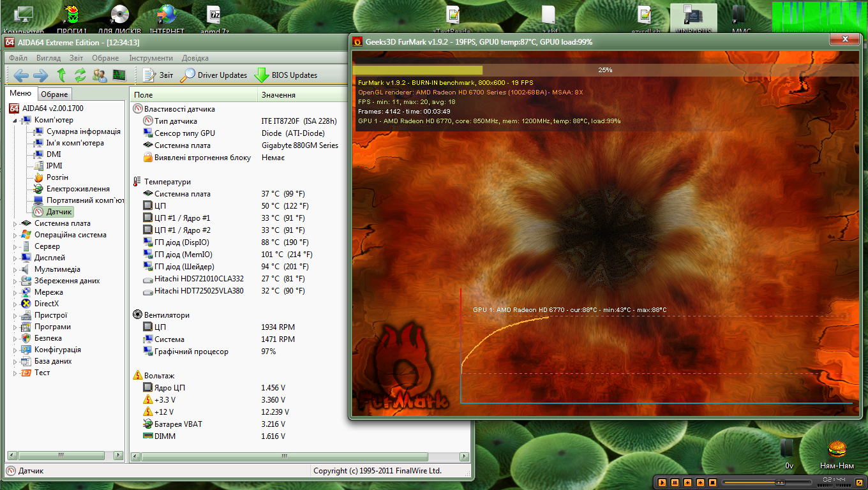Screen dimensions: 868x490
Task: Click the Збереження даних tree icon
Action: coord(26,281)
